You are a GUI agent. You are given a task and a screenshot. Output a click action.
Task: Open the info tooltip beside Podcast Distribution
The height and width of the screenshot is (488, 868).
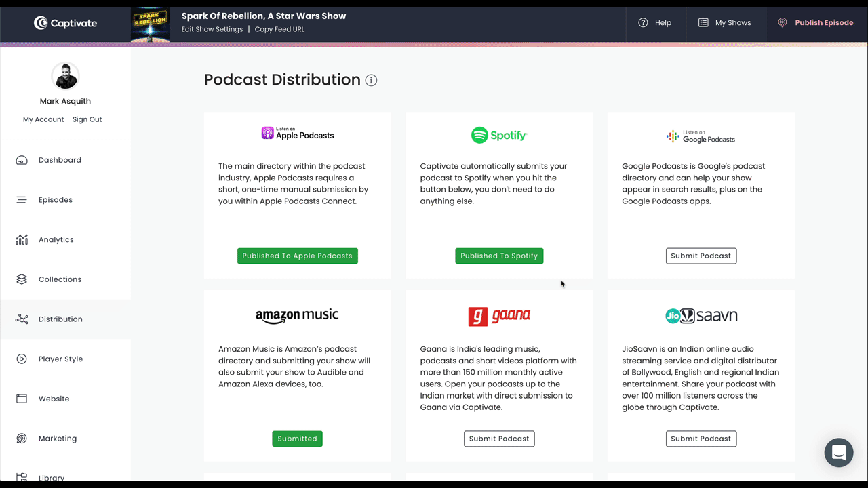click(371, 80)
